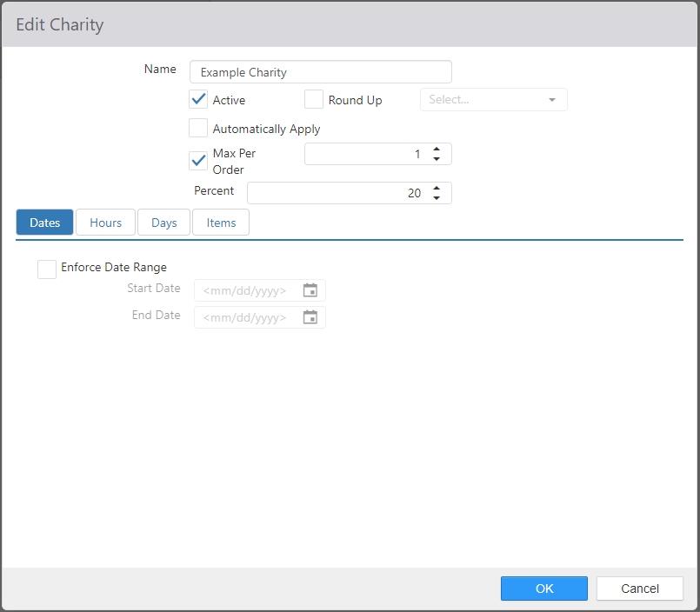
Task: Enable the Round Up checkbox
Action: point(314,99)
